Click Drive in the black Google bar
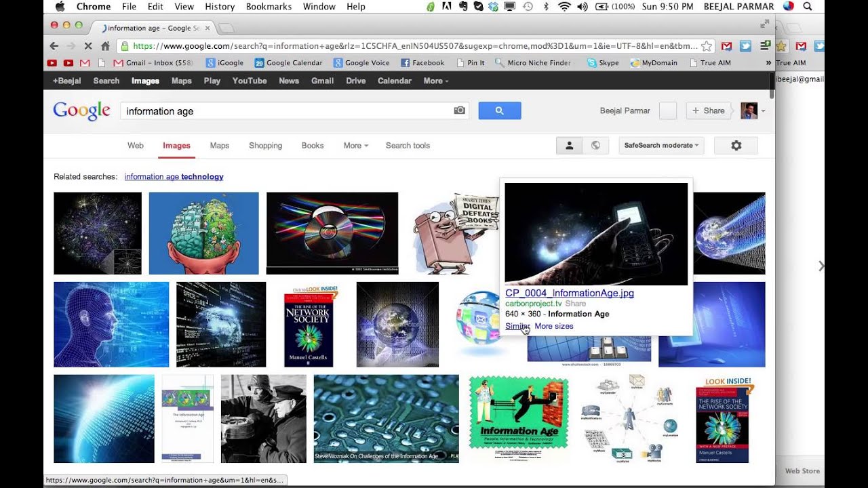Image resolution: width=868 pixels, height=488 pixels. 356,81
